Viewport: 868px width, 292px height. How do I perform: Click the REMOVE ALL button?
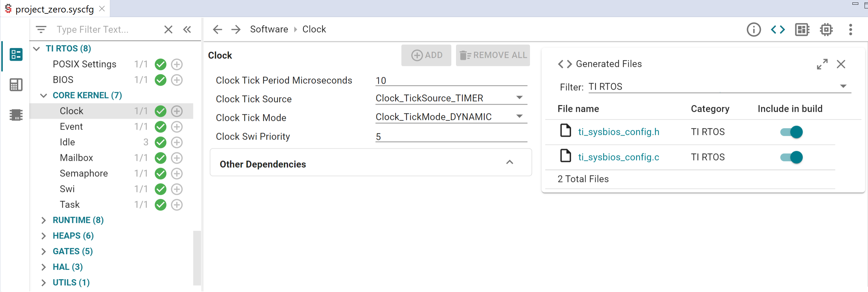point(493,55)
